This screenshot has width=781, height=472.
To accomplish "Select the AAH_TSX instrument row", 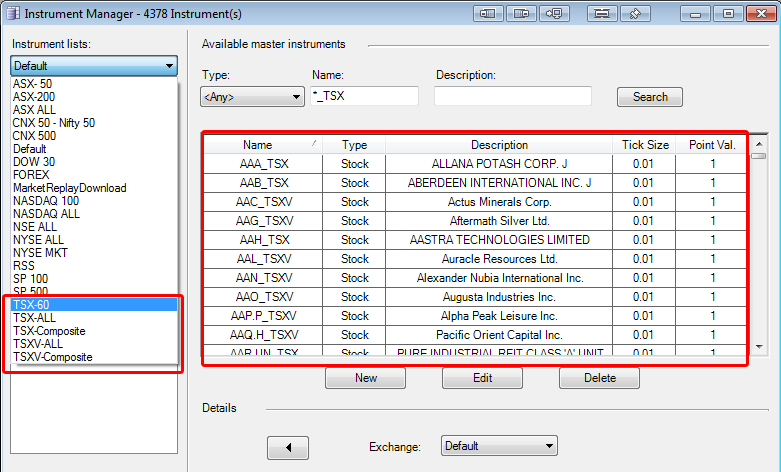I will coord(475,239).
